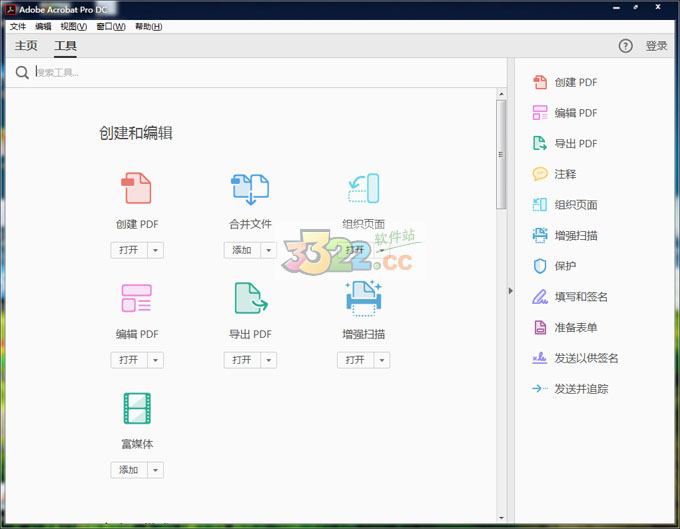Screen dimensions: 680x529
Task: Click 创建 PDF icon in right sidebar
Action: (x=540, y=82)
